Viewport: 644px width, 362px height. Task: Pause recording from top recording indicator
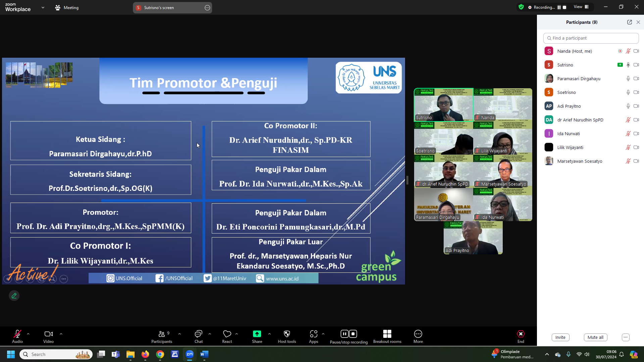pyautogui.click(x=559, y=7)
